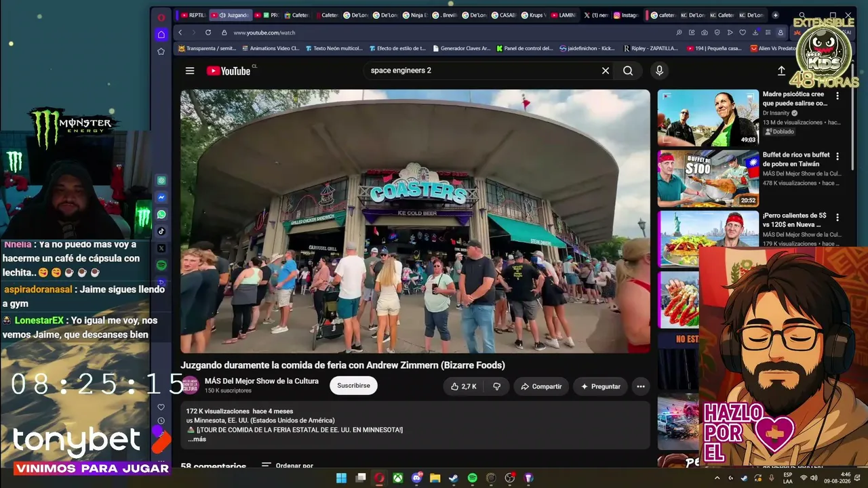Image resolution: width=868 pixels, height=488 pixels.
Task: Switch to the Krups browser tab
Action: click(x=533, y=15)
